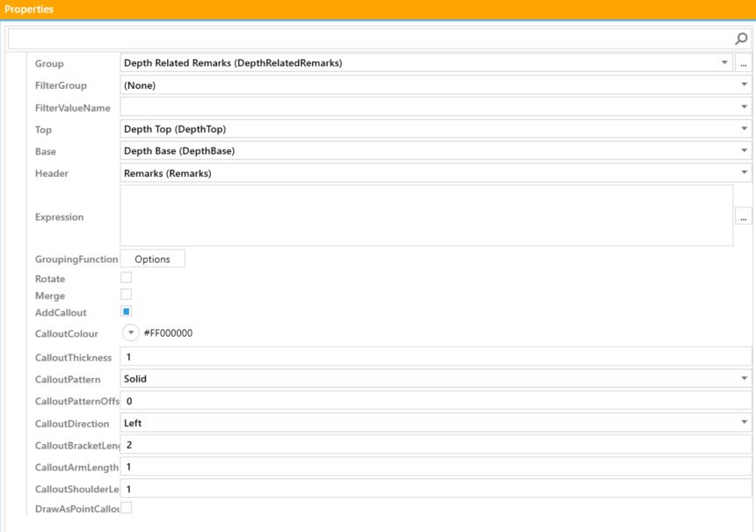Expand the Group dropdown
The height and width of the screenshot is (532, 756).
tap(724, 62)
